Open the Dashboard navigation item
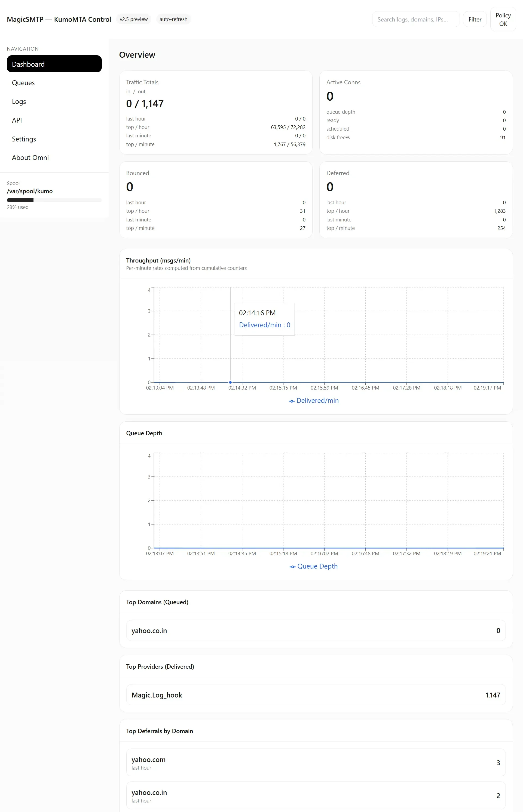The width and height of the screenshot is (523, 812). point(54,64)
